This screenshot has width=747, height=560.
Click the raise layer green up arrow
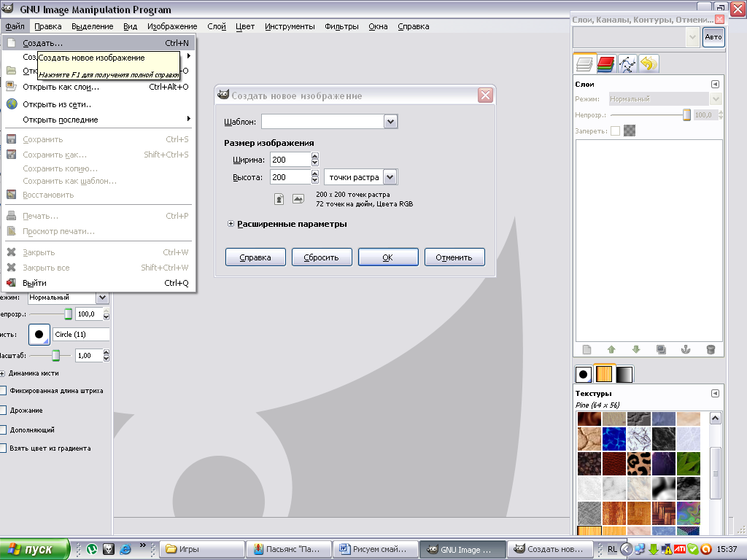pos(612,349)
